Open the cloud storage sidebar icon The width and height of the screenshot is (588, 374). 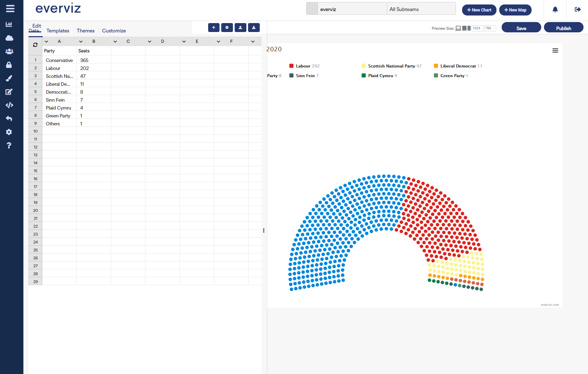click(x=9, y=38)
